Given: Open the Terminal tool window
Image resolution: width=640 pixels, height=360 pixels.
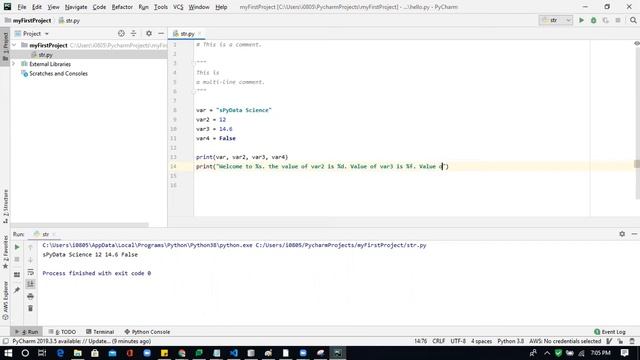Looking at the screenshot, I should coord(100,332).
